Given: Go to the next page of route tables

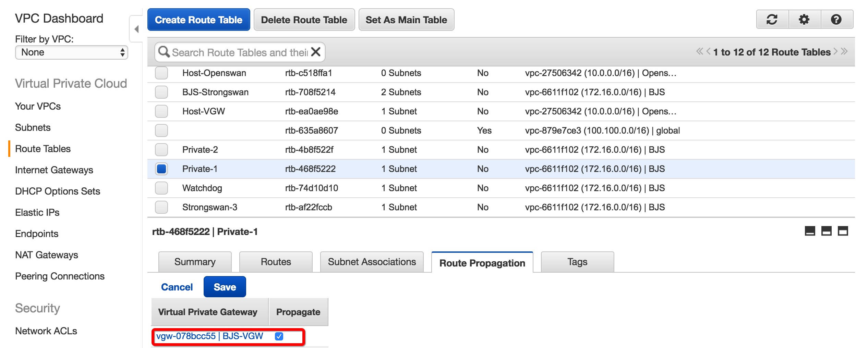Looking at the screenshot, I should click(836, 52).
